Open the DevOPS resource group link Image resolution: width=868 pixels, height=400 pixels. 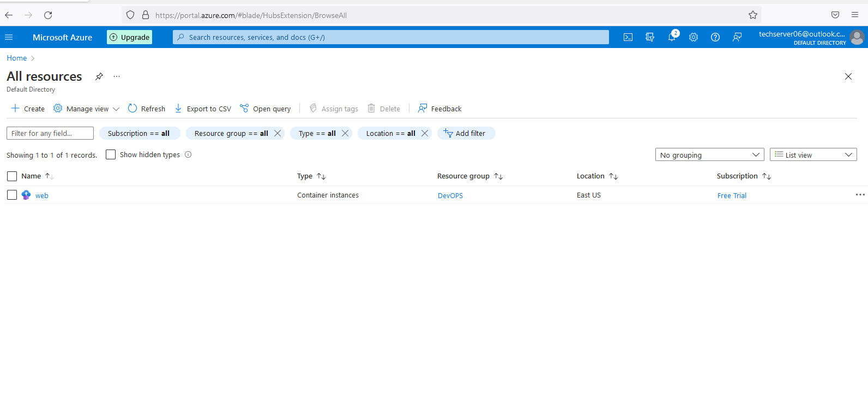point(450,195)
